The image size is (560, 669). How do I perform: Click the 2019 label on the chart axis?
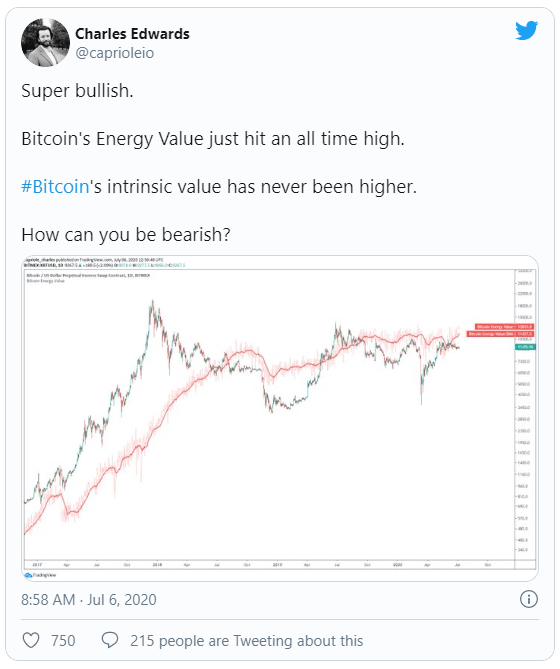(x=277, y=564)
